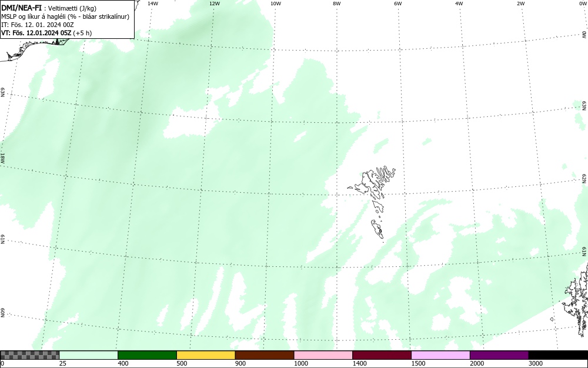Click the '2W' longitude label
588x368 pixels.
coord(520,4)
